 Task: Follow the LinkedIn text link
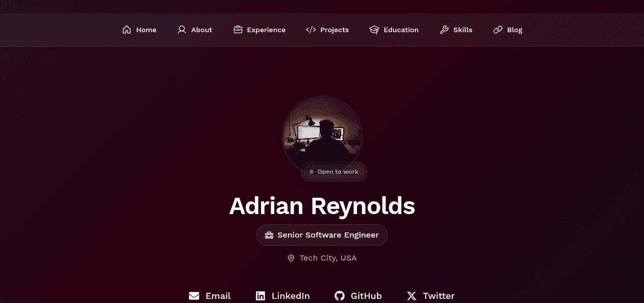coord(291,296)
